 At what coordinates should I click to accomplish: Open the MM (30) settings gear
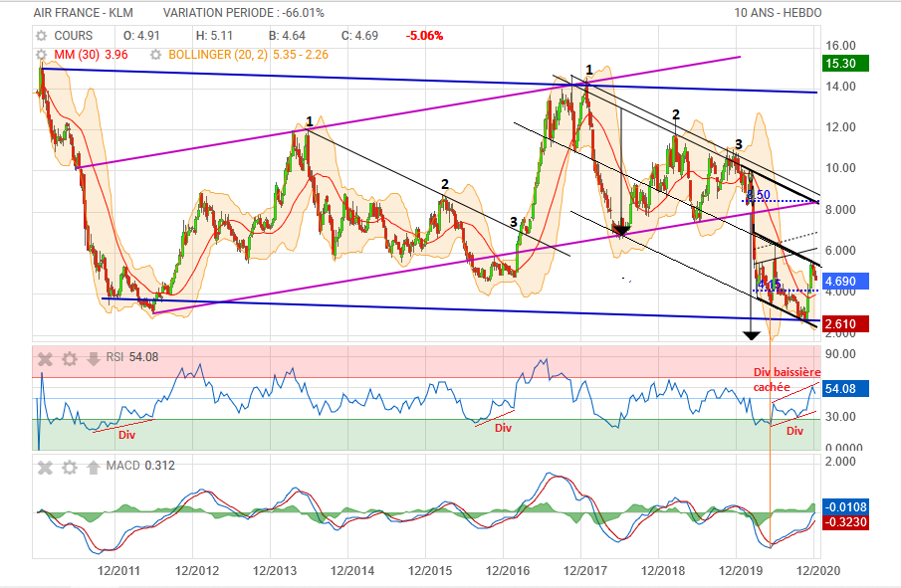(42, 55)
